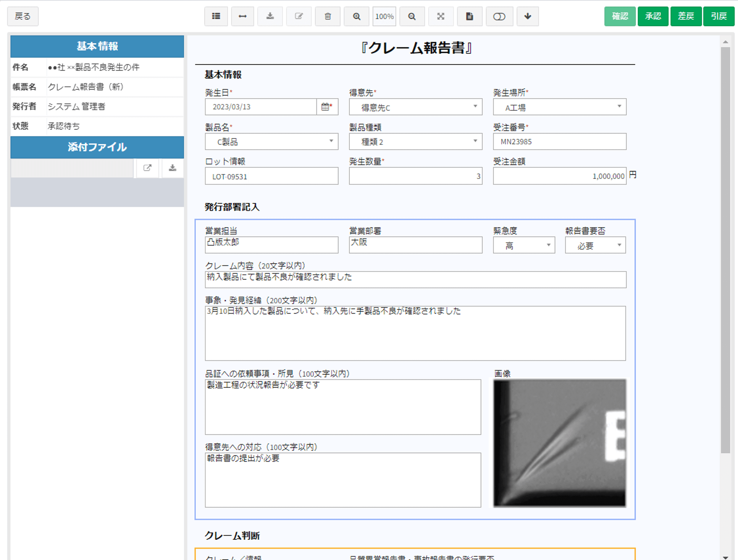Screen dimensions: 738x560
Task: Open the 製品名 dropdown showing C製品
Action: (271, 141)
